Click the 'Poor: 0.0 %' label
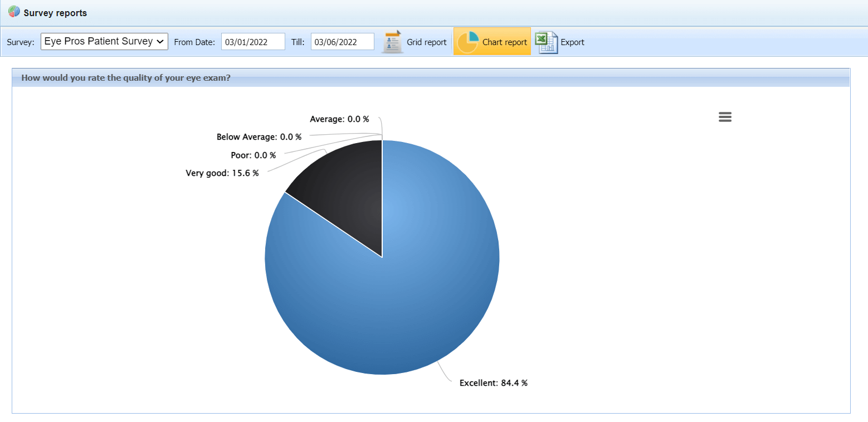 pos(253,155)
